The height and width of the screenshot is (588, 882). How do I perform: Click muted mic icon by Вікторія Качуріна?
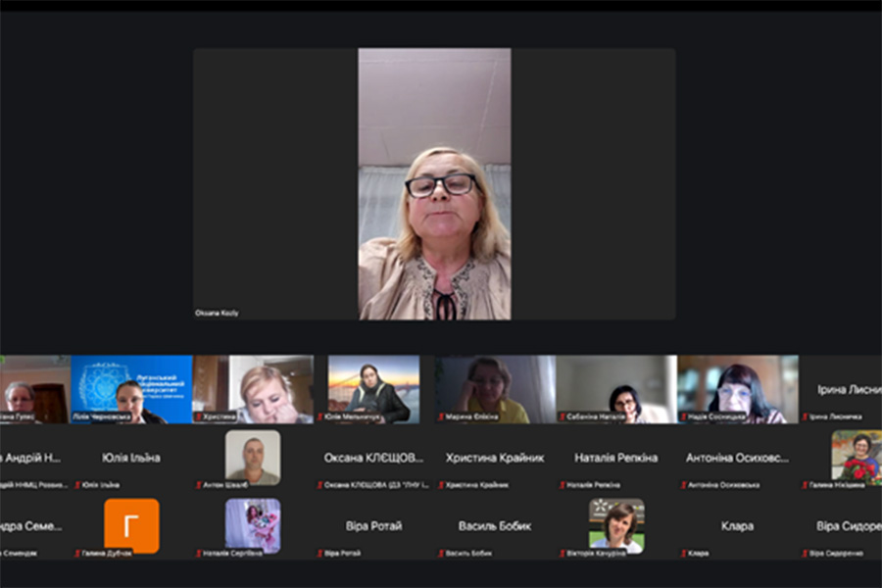pyautogui.click(x=563, y=554)
